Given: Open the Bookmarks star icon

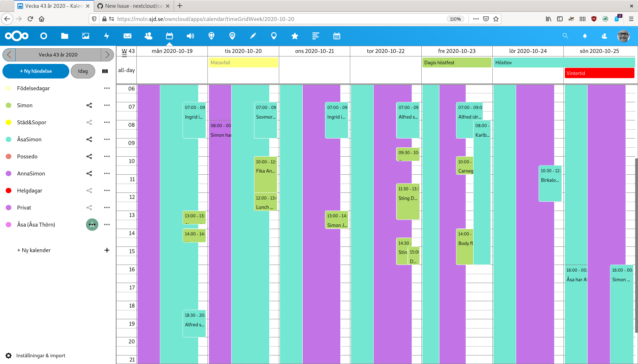Looking at the screenshot, I should pyautogui.click(x=294, y=36).
